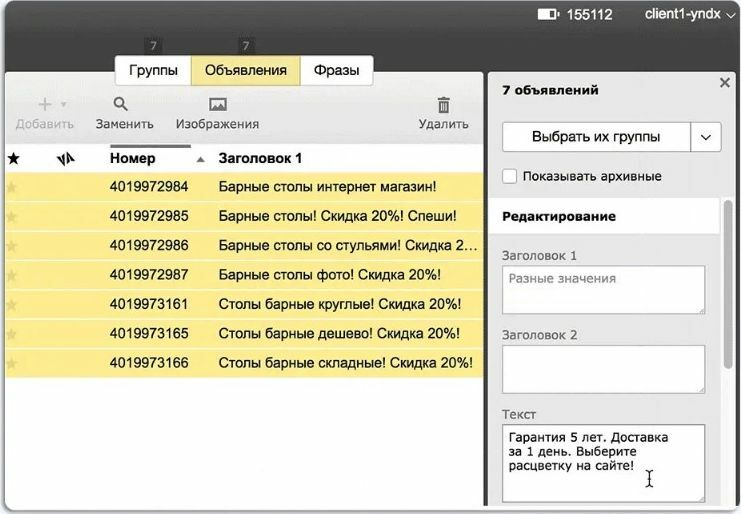Click the 7 объявлений panel title

click(x=550, y=90)
